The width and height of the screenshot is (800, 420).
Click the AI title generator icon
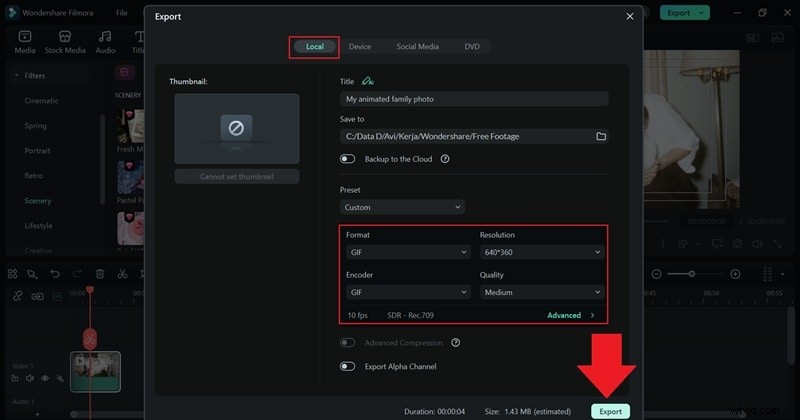click(369, 81)
